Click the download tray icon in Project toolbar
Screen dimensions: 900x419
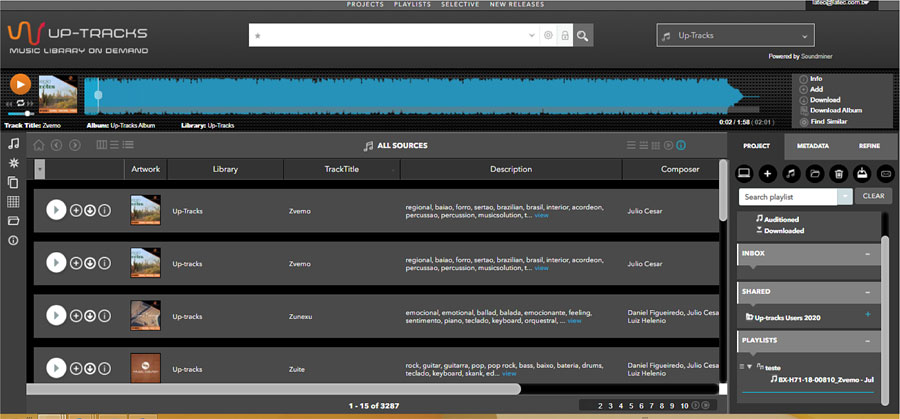pos(862,172)
